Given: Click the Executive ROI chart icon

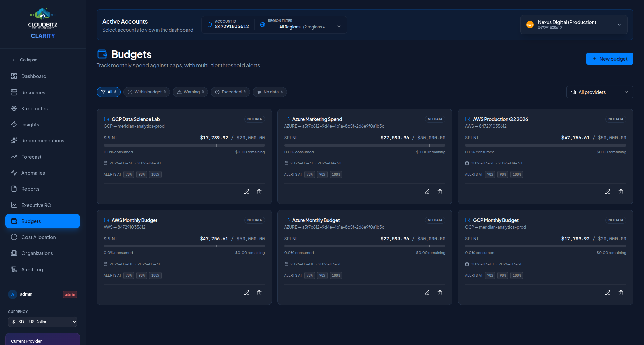Looking at the screenshot, I should (14, 205).
